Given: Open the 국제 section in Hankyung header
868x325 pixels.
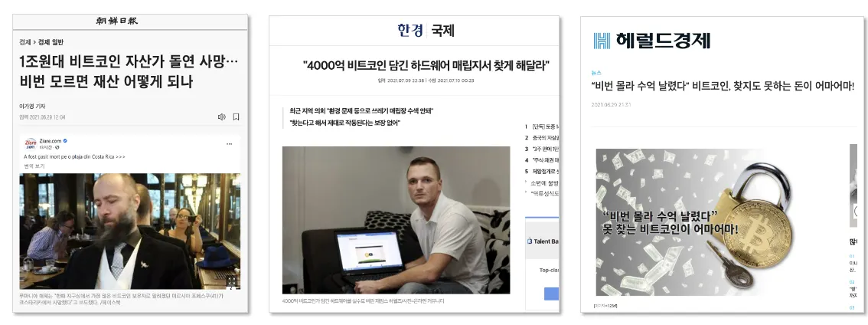Looking at the screenshot, I should [442, 30].
